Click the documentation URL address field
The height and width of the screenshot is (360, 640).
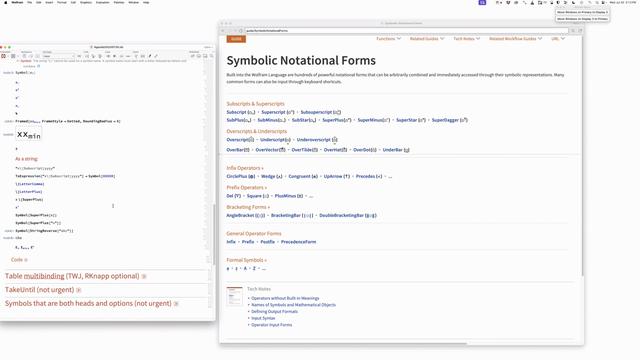(x=406, y=31)
